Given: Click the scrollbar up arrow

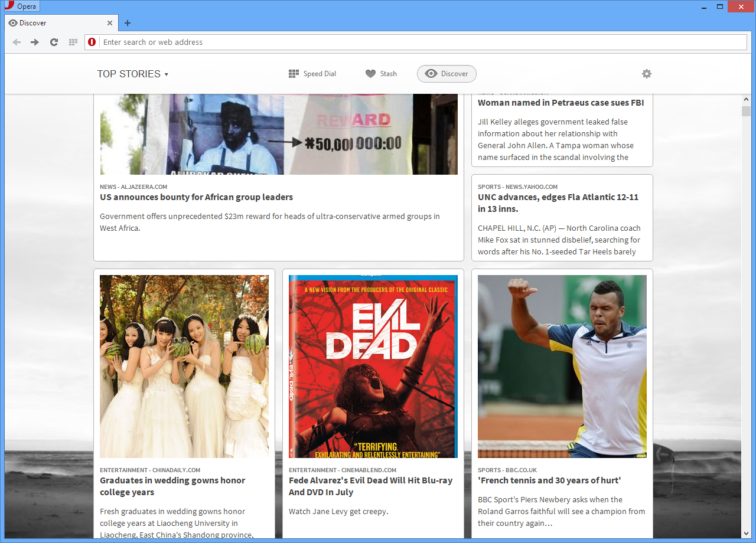Looking at the screenshot, I should (747, 100).
